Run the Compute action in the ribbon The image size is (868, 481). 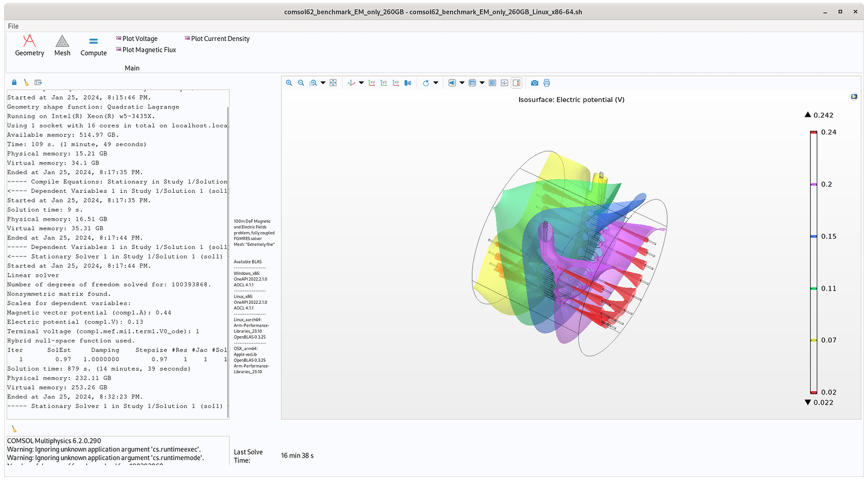pyautogui.click(x=93, y=45)
